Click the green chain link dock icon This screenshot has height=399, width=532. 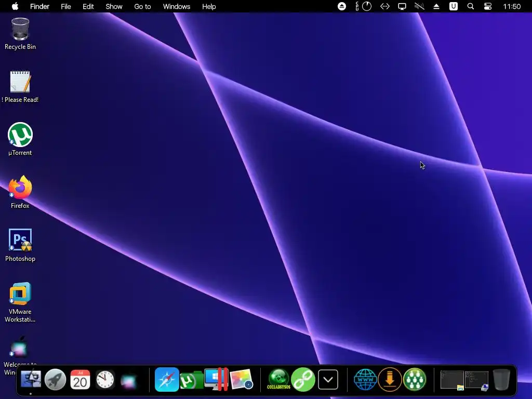coord(303,379)
